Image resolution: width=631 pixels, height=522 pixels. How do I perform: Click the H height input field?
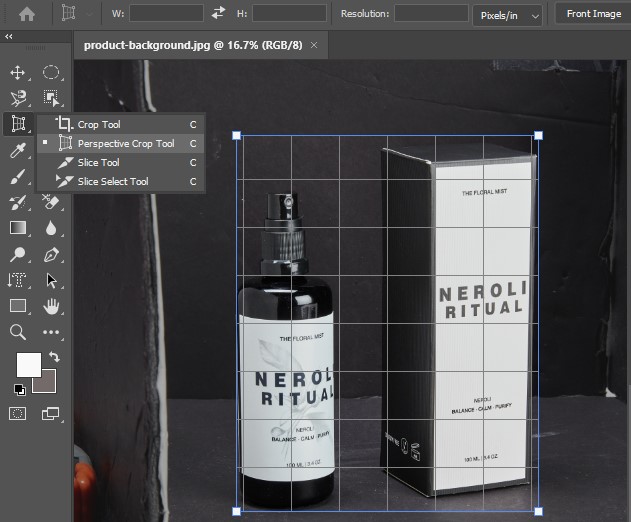coord(289,13)
